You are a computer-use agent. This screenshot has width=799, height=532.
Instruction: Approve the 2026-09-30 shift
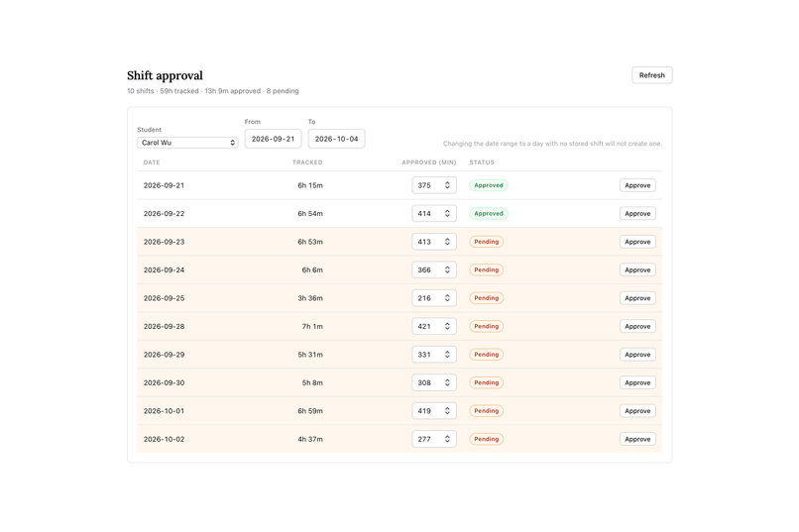(x=637, y=382)
